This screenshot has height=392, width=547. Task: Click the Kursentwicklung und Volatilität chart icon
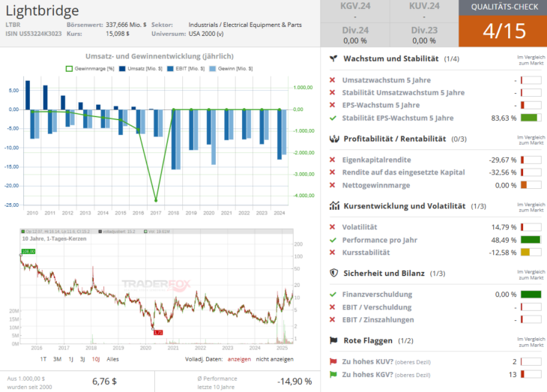coord(333,205)
